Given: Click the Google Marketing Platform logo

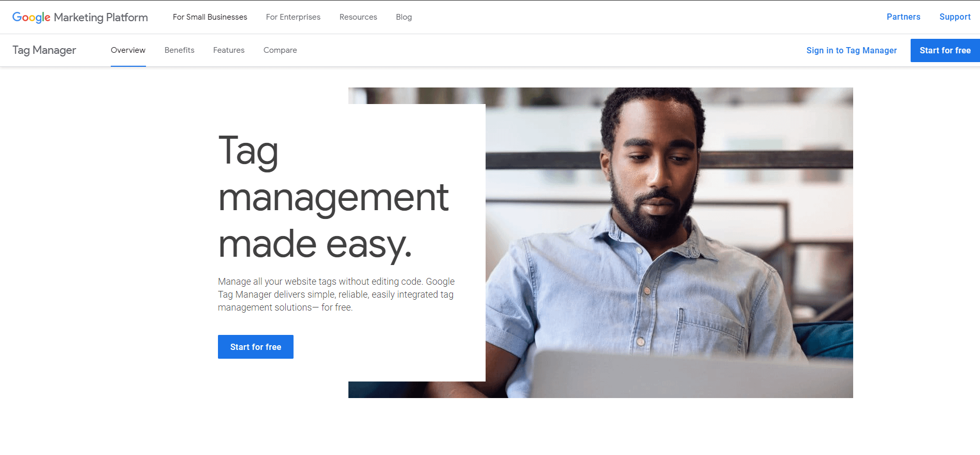Looking at the screenshot, I should pos(80,17).
